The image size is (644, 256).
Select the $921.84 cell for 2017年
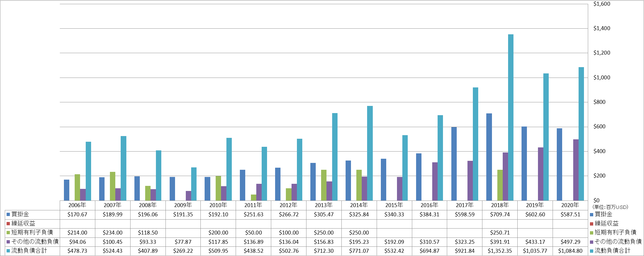pyautogui.click(x=465, y=251)
